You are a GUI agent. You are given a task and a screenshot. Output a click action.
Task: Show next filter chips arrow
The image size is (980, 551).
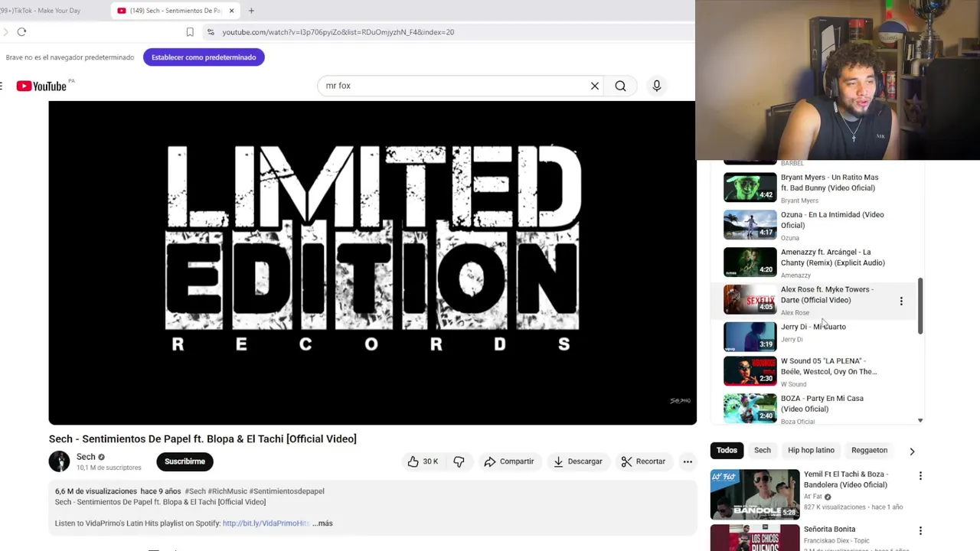pyautogui.click(x=912, y=451)
